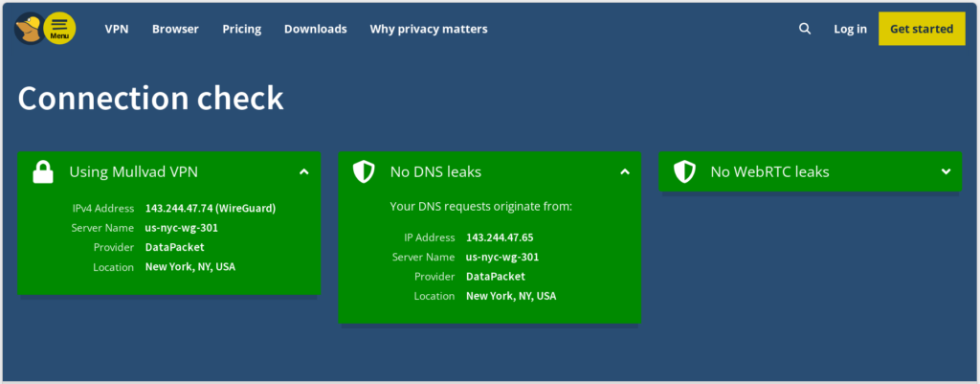980x384 pixels.
Task: Collapse the Using Mullvad VPN panel chevron
Action: coord(303,172)
